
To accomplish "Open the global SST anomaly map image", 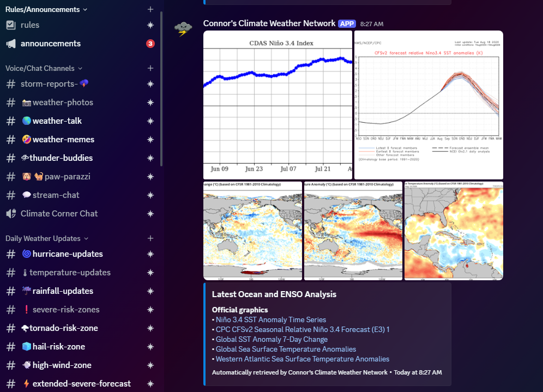I will click(353, 231).
